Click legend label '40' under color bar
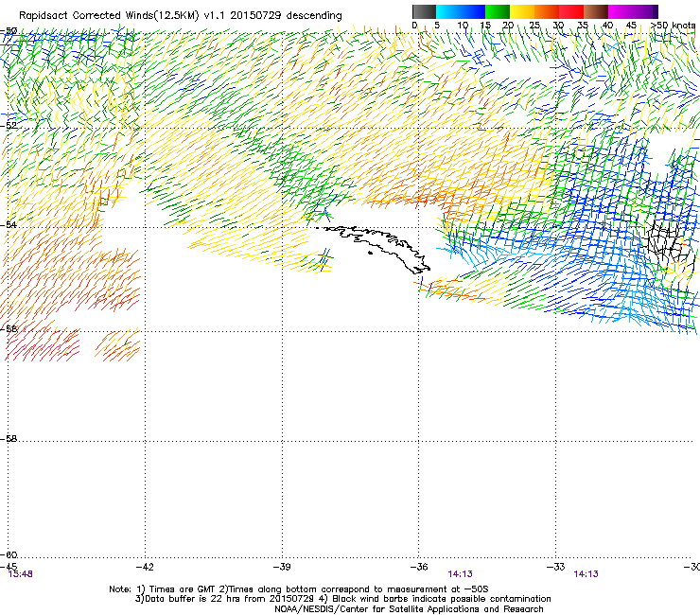Screen dimensions: 700x615 [607, 26]
